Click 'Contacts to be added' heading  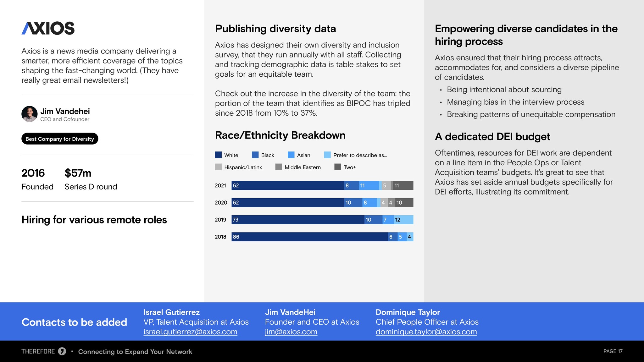74,322
